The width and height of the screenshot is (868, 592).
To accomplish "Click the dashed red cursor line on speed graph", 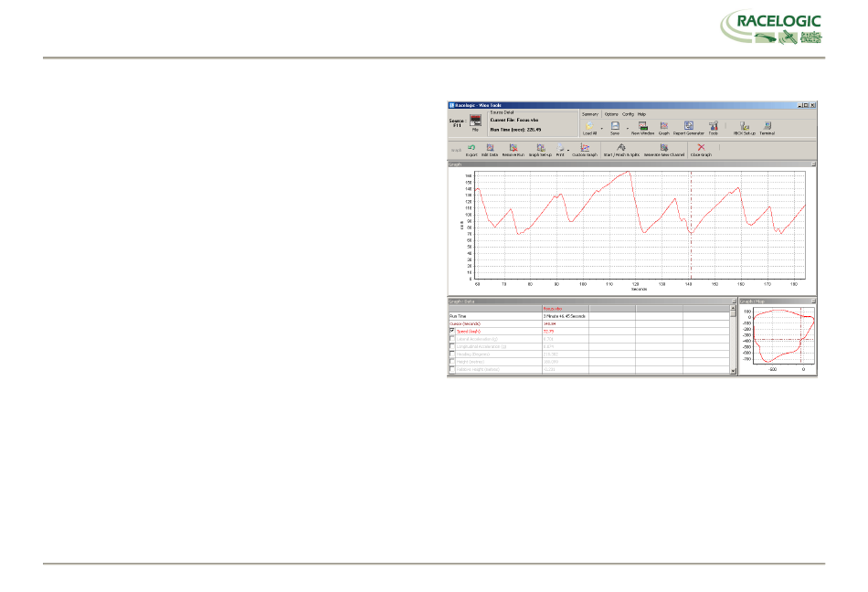I will click(691, 225).
